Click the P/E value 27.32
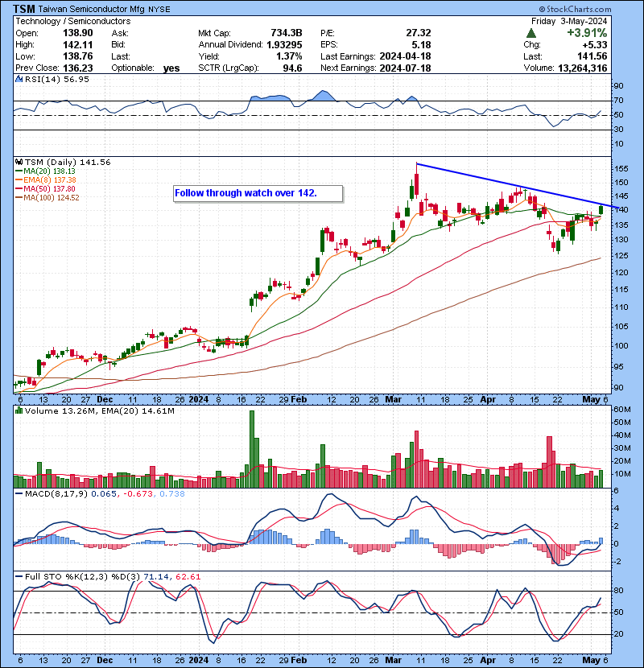The width and height of the screenshot is (644, 668). (x=418, y=33)
